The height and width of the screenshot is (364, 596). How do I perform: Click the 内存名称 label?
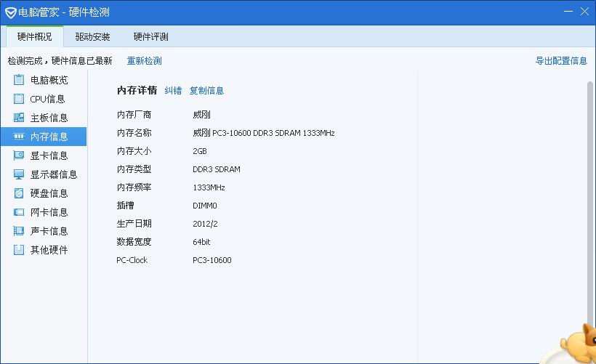coord(134,133)
